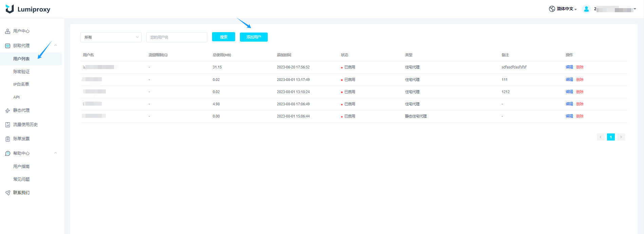The width and height of the screenshot is (644, 234).
Task: Collapse the 帮助中心 menu chevron
Action: click(56, 153)
